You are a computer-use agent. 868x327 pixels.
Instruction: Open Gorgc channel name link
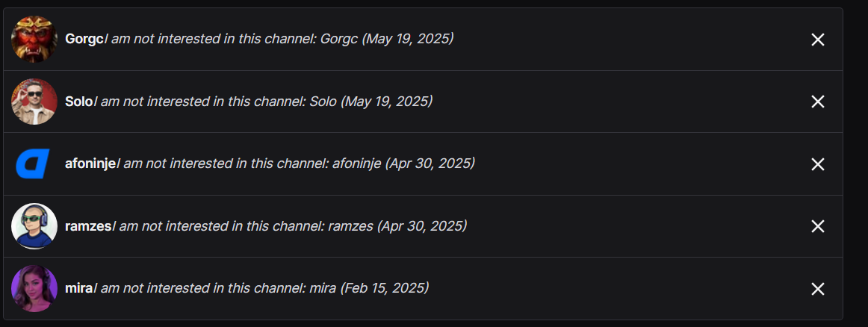tap(84, 39)
